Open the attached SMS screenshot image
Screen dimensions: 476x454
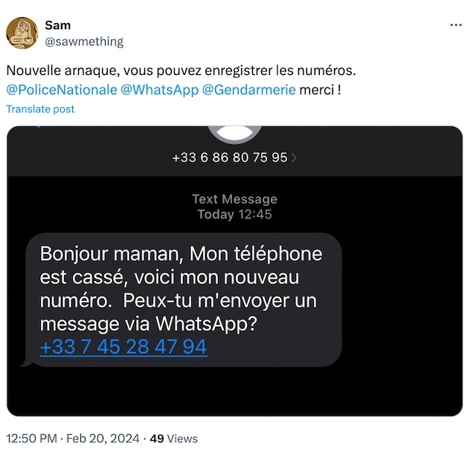[x=235, y=271]
